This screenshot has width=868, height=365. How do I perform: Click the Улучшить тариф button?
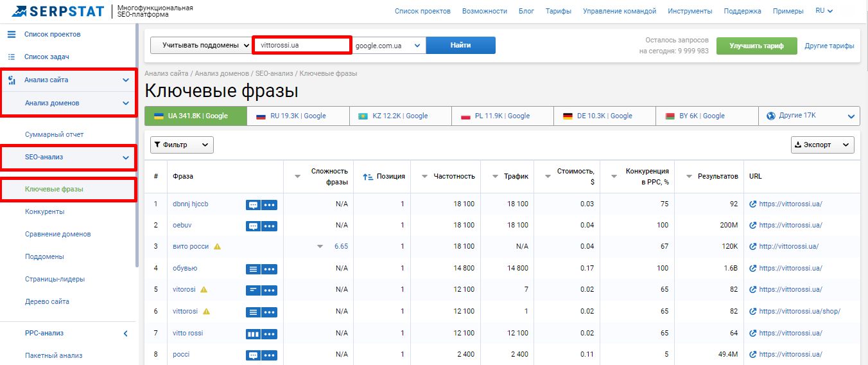(756, 46)
